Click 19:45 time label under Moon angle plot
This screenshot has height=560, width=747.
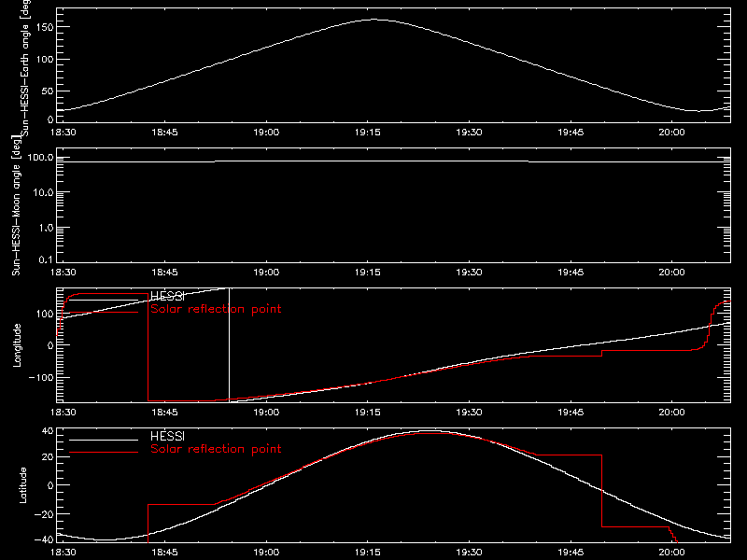(x=571, y=272)
